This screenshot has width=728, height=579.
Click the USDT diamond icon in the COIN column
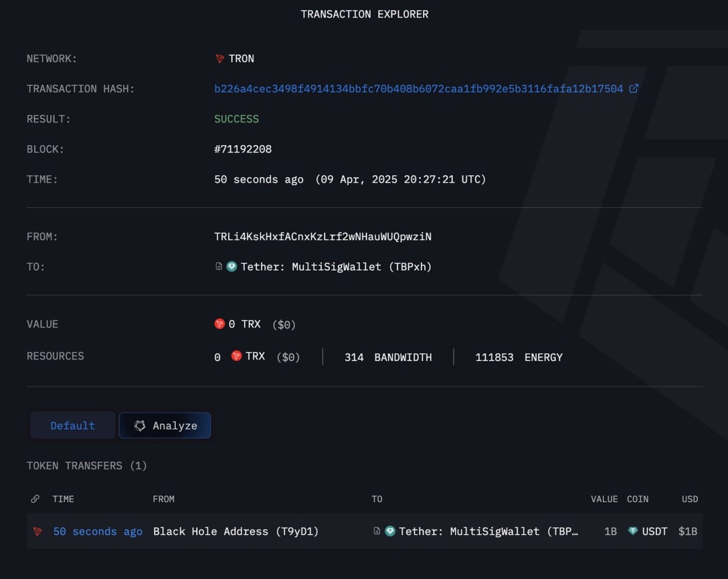(x=633, y=531)
